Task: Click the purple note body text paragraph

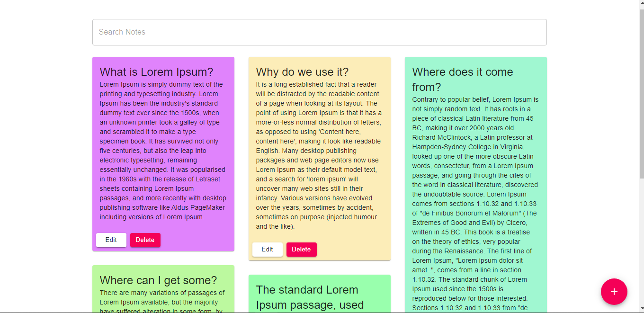Action: tap(163, 151)
